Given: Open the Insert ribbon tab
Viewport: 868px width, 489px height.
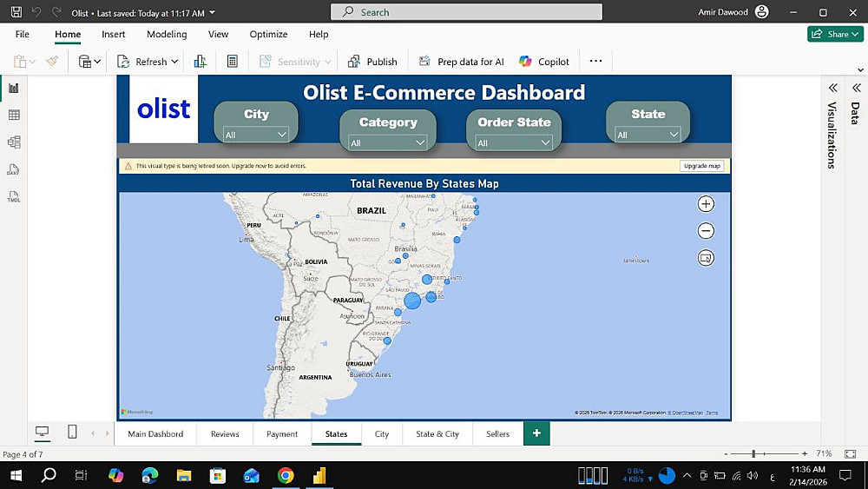Looking at the screenshot, I should point(114,34).
